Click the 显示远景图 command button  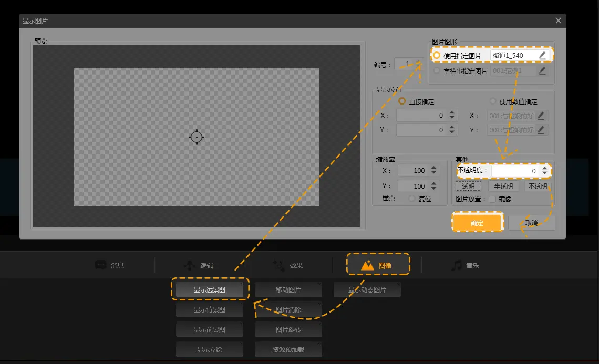[x=210, y=289]
